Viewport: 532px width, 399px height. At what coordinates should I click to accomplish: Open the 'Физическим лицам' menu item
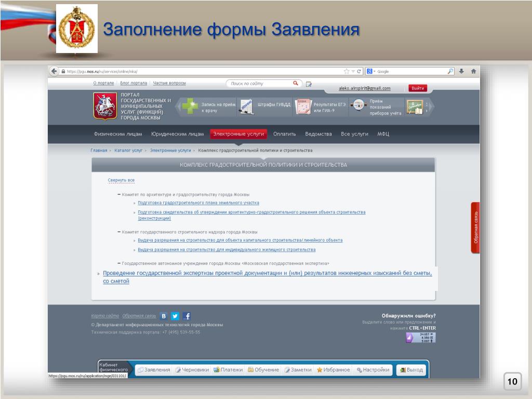[118, 134]
